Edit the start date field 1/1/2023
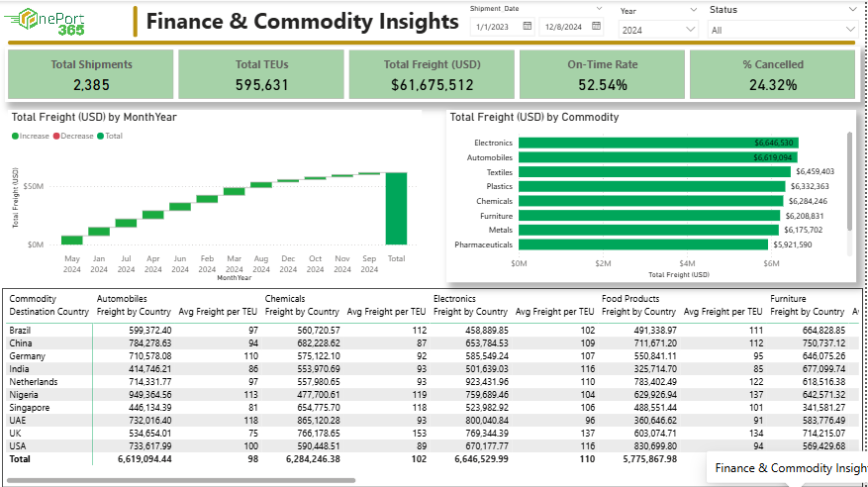 [493, 27]
